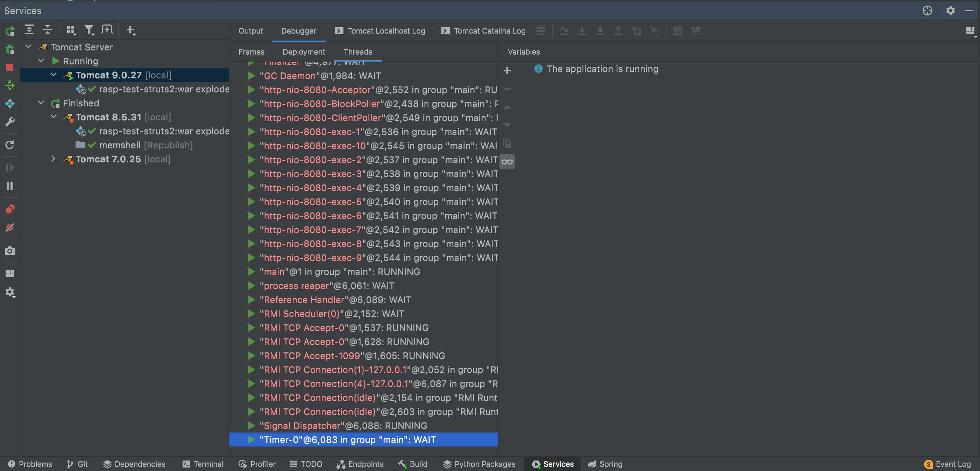Click the Step Over debugger icon
980x471 pixels.
[563, 31]
